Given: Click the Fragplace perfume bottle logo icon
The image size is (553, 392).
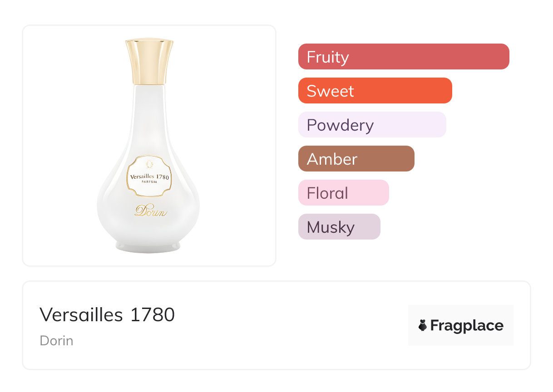Looking at the screenshot, I should click(x=423, y=325).
